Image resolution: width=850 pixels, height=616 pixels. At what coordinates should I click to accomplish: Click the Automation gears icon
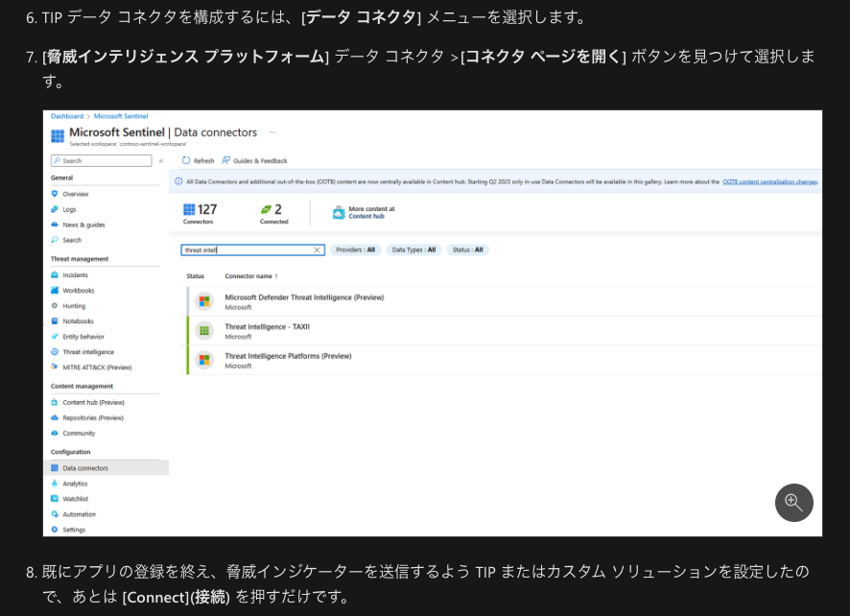pyautogui.click(x=55, y=514)
